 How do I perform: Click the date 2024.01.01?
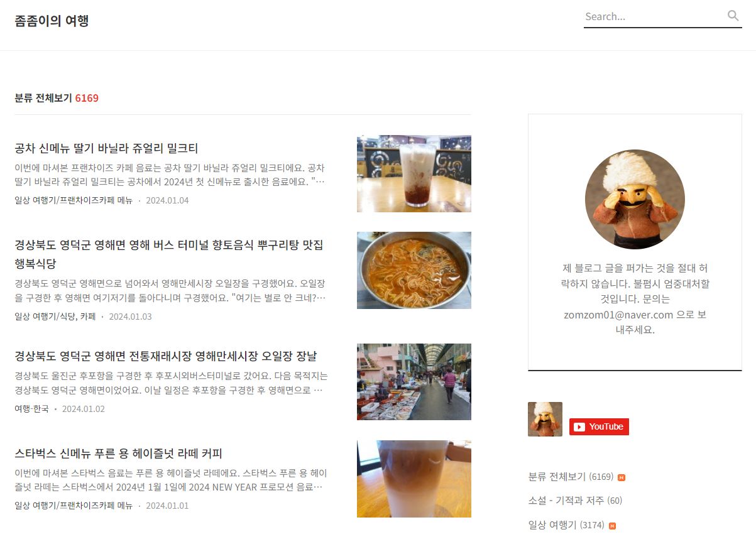click(x=167, y=506)
